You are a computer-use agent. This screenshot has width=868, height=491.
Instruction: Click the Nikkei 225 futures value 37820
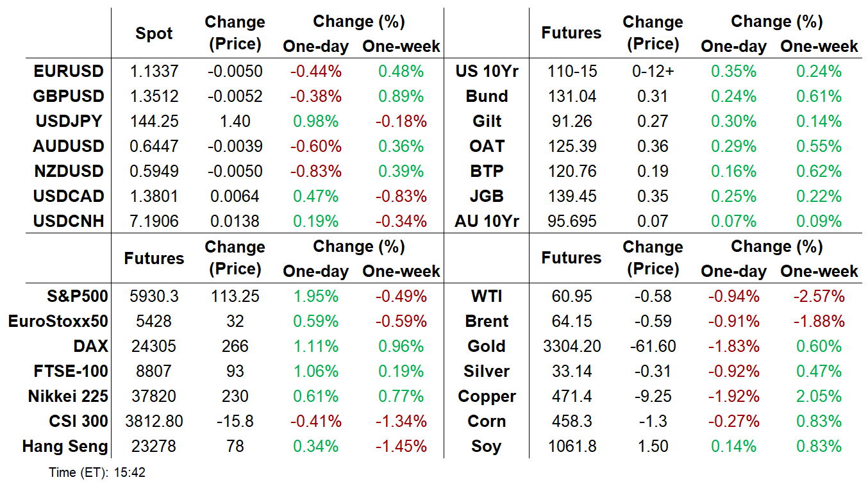154,396
